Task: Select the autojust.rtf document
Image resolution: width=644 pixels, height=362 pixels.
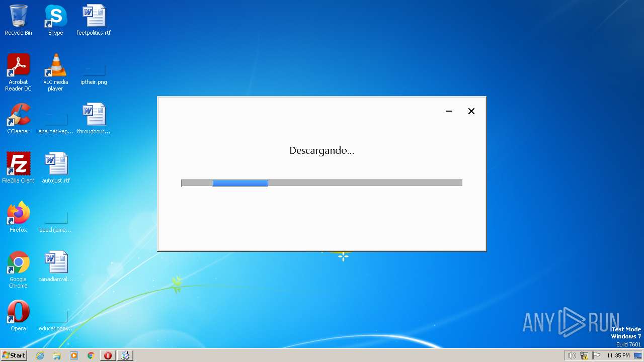Action: point(55,168)
